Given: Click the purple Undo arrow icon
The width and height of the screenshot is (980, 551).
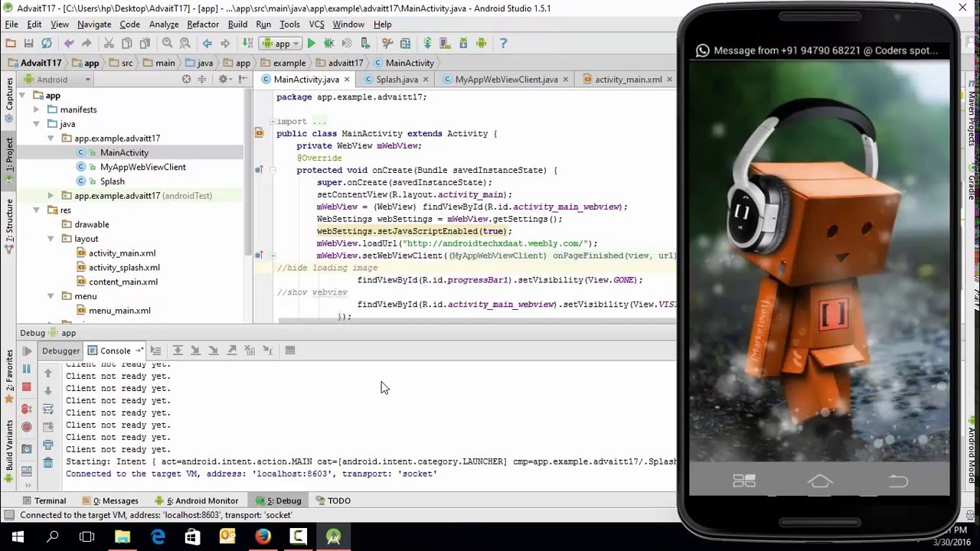Looking at the screenshot, I should [69, 44].
